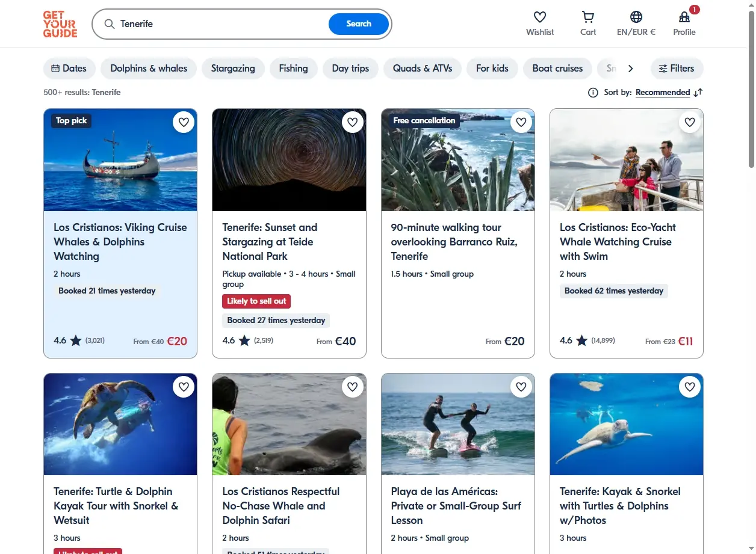Click the magnifier icon in search box
The width and height of the screenshot is (756, 554).
click(x=109, y=24)
